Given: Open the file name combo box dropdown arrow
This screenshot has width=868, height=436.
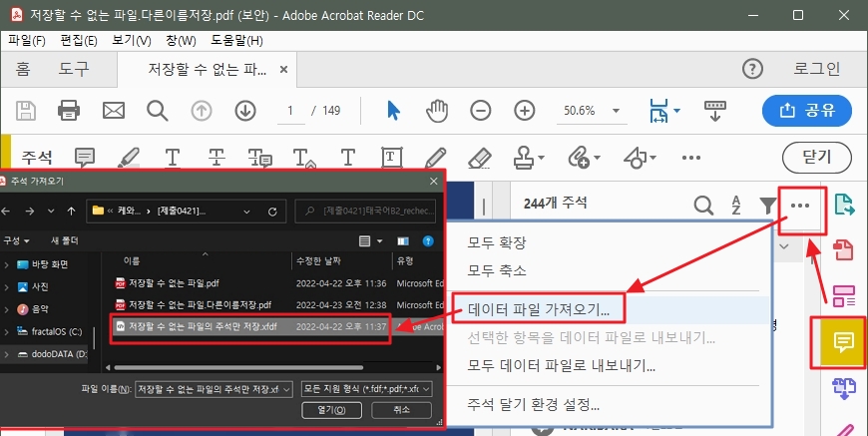Looking at the screenshot, I should 286,389.
